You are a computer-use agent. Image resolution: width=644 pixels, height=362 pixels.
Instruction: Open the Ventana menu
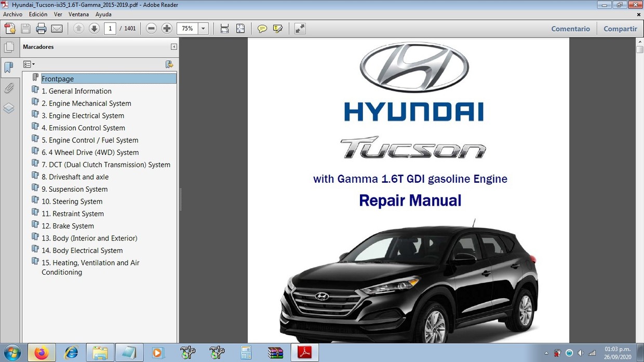78,15
